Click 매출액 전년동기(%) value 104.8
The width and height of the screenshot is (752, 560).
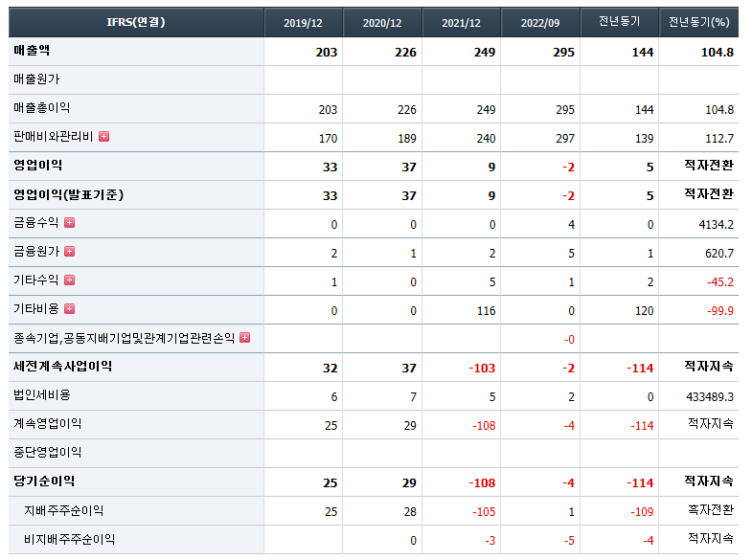tap(717, 53)
